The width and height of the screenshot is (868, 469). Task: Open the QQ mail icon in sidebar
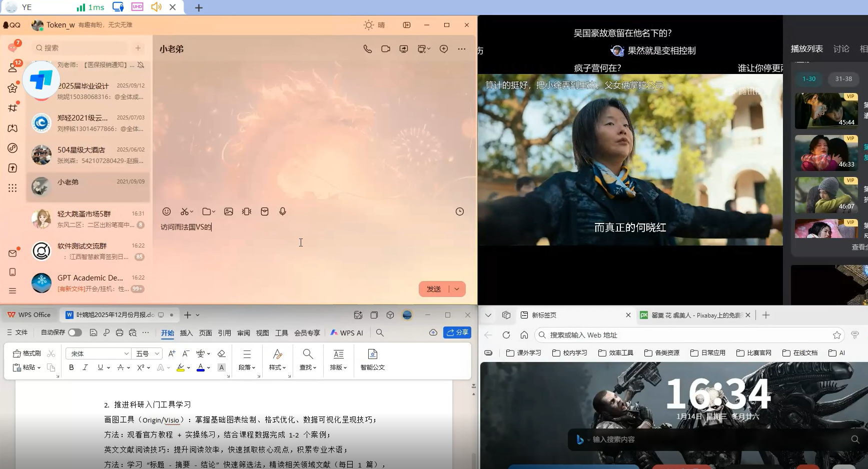(13, 253)
